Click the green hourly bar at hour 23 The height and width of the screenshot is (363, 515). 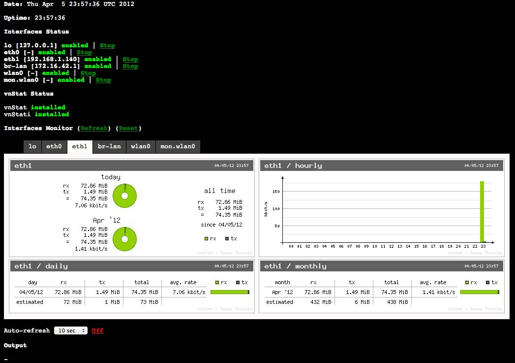[482, 212]
